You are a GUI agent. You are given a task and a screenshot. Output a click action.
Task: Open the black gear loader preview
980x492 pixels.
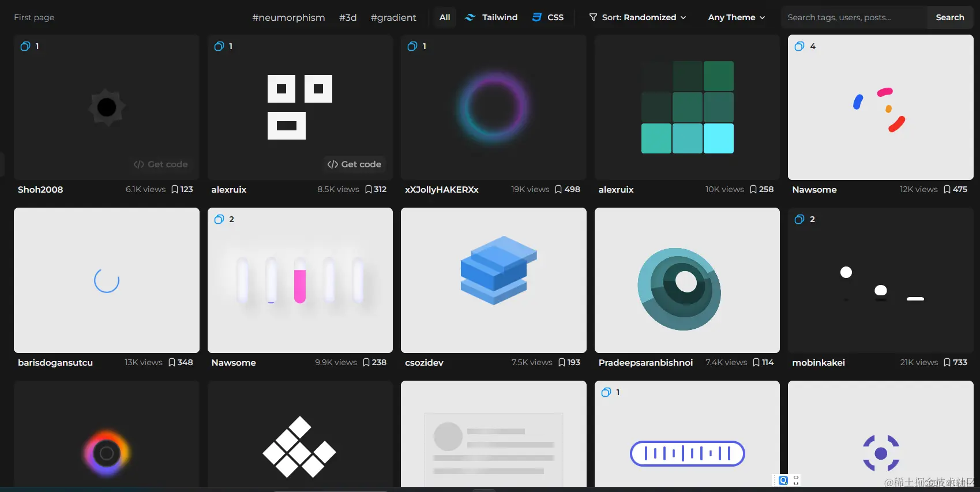(107, 107)
